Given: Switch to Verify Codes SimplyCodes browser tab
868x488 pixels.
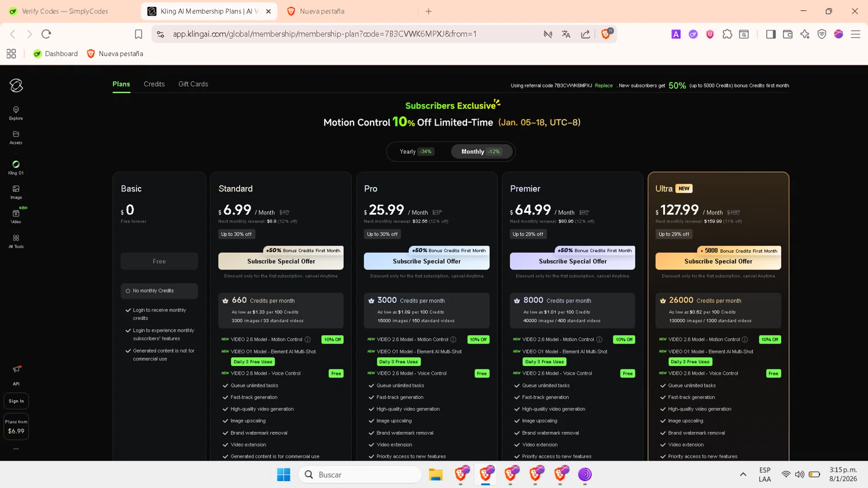Looking at the screenshot, I should pos(65,11).
